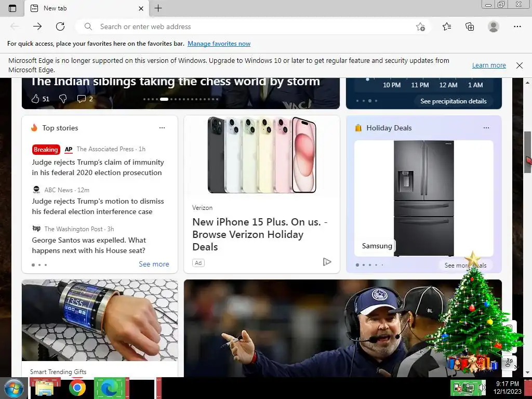Open the tab actions menu icon
Screen dimensions: 532x399
12,8
